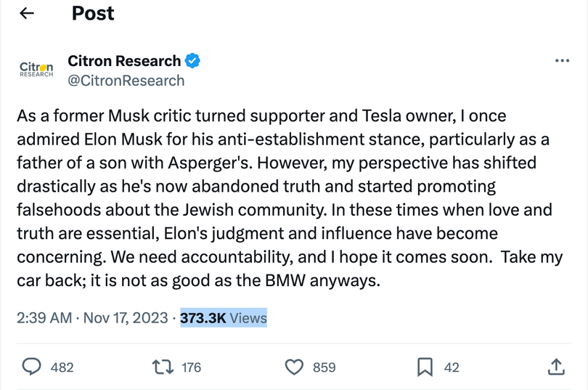Screen dimensions: 588x390
Task: Click the blue verified badge
Action: [x=192, y=60]
